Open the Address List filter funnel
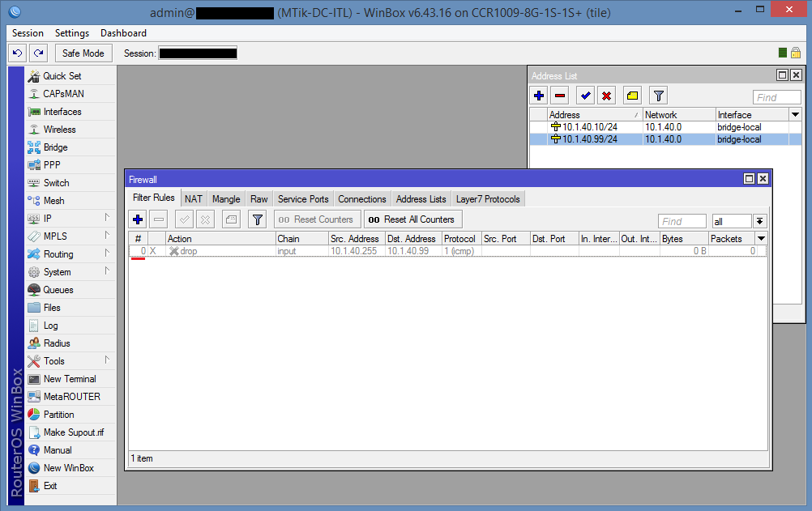The width and height of the screenshot is (812, 511). (x=658, y=96)
